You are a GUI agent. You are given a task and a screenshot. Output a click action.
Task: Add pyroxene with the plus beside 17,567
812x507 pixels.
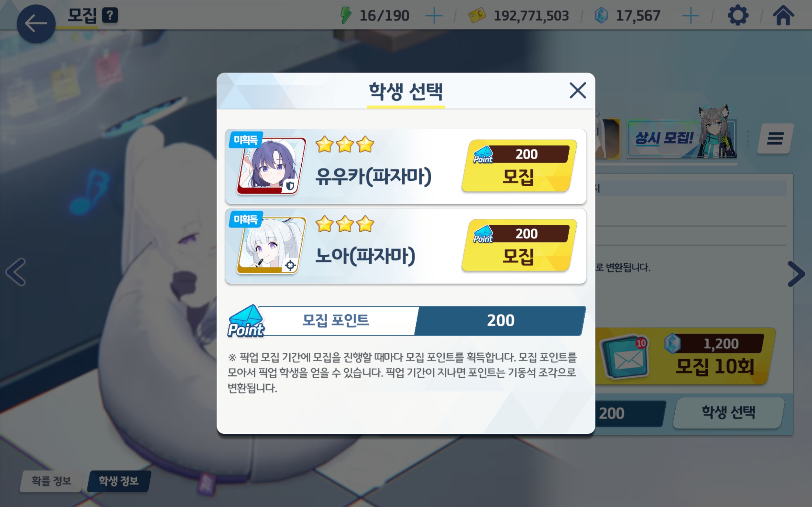click(691, 16)
